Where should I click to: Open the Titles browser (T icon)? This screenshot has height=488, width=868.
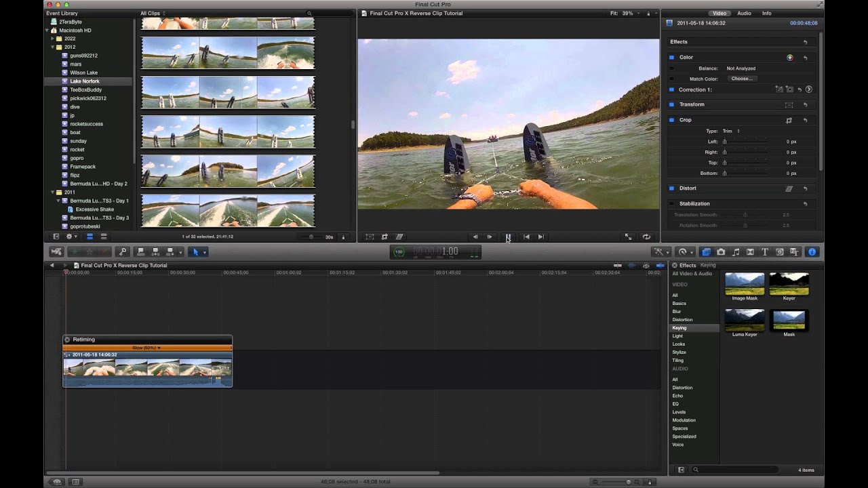[x=765, y=251]
